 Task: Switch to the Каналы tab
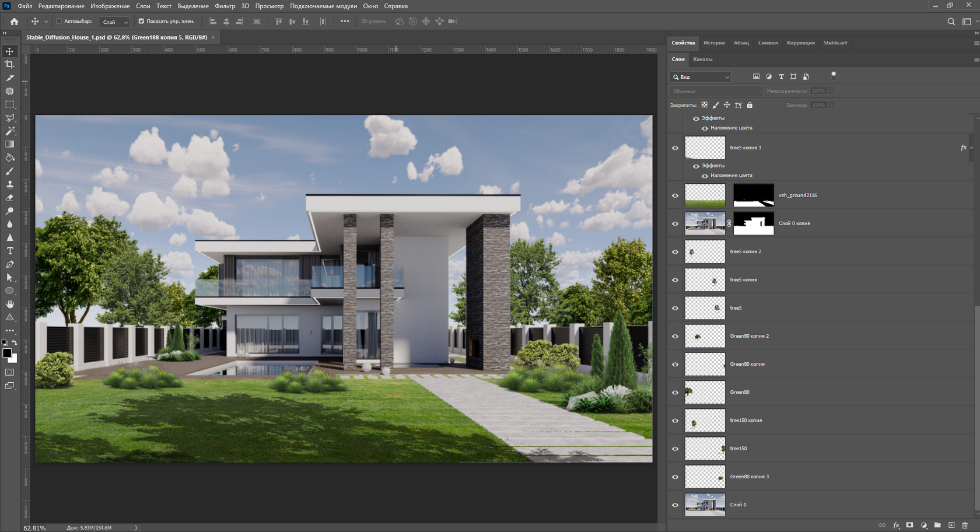(703, 59)
